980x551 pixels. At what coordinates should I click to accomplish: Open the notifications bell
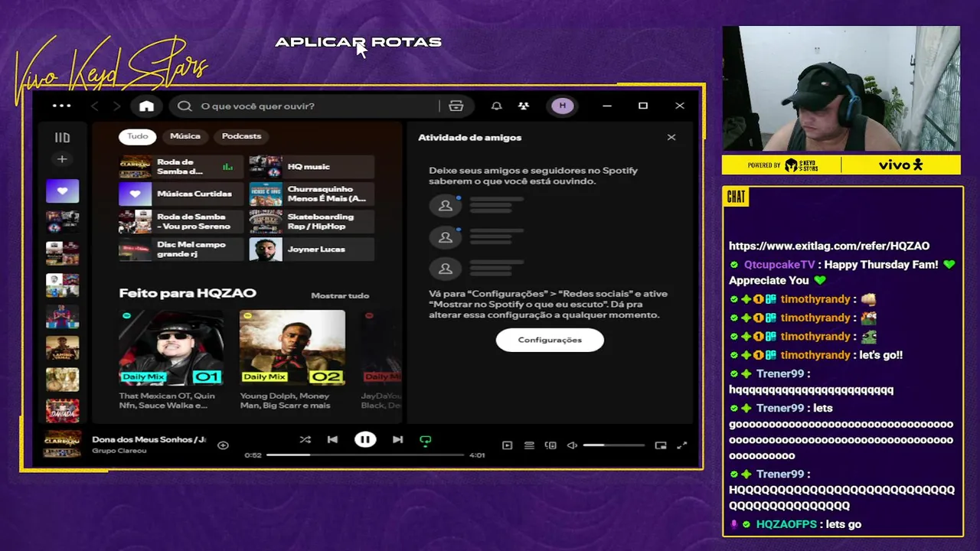(x=496, y=106)
